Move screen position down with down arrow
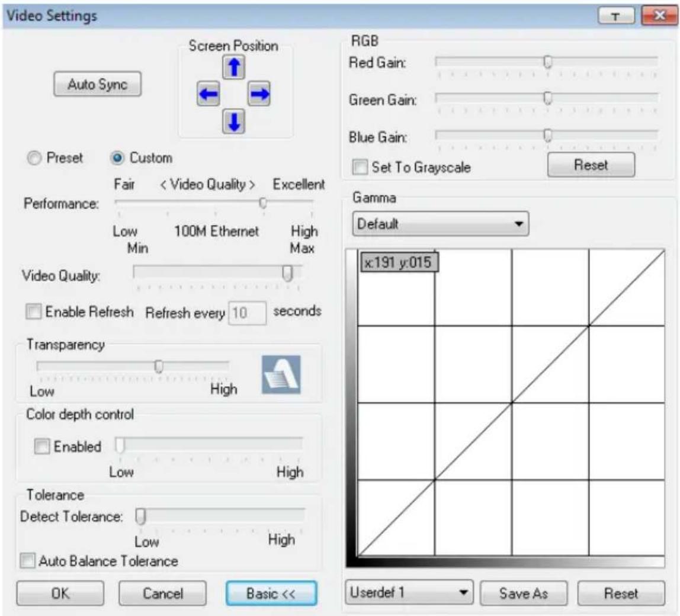Image resolution: width=680 pixels, height=616 pixels. coord(234,121)
